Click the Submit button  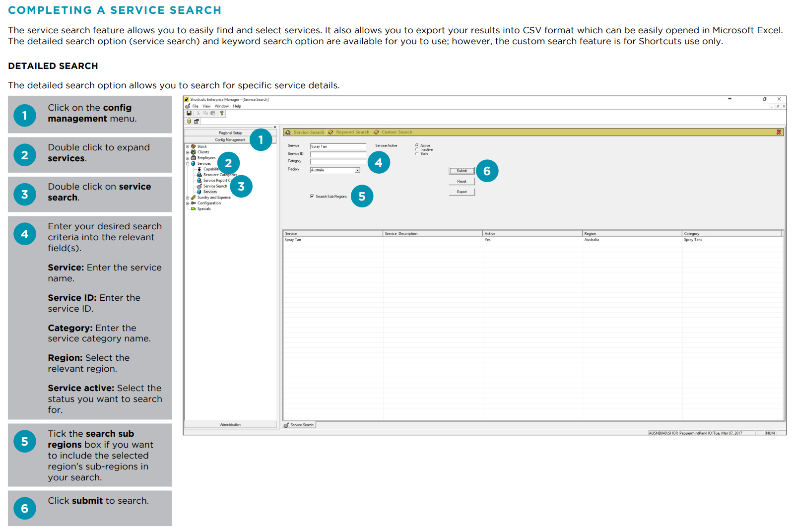tap(462, 171)
